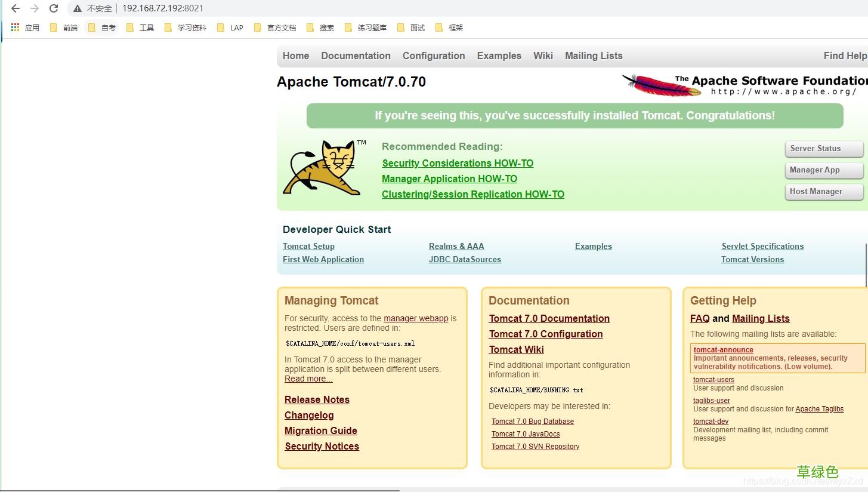Open the Manager App button
The height and width of the screenshot is (492, 868).
click(824, 170)
